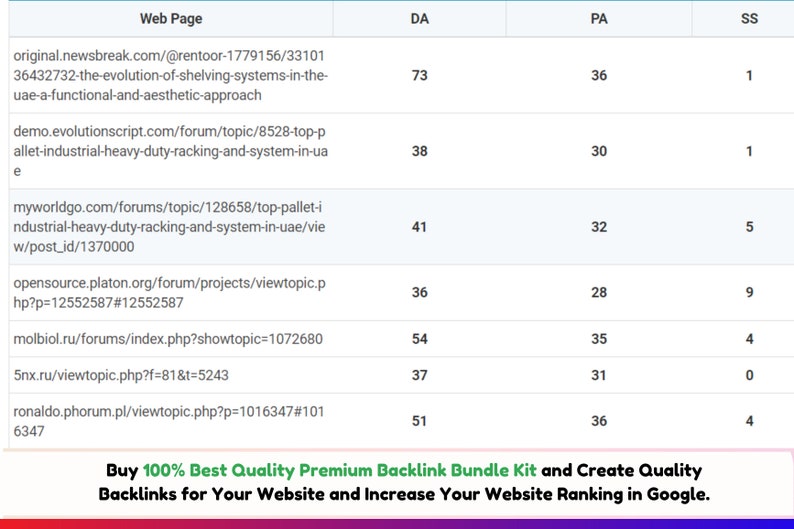Click the Web Page column header
Image resolution: width=794 pixels, height=529 pixels.
pyautogui.click(x=169, y=18)
